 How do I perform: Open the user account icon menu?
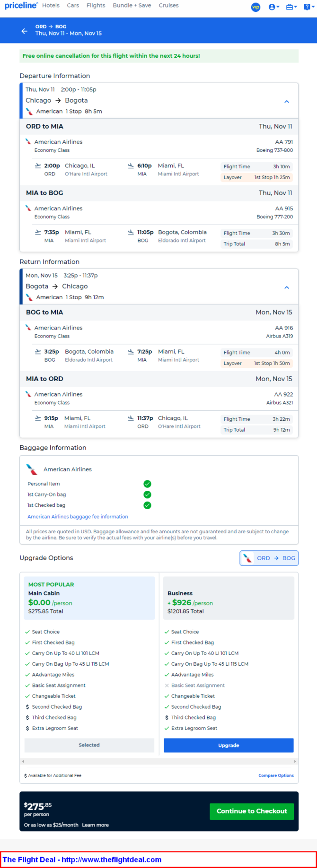(274, 7)
